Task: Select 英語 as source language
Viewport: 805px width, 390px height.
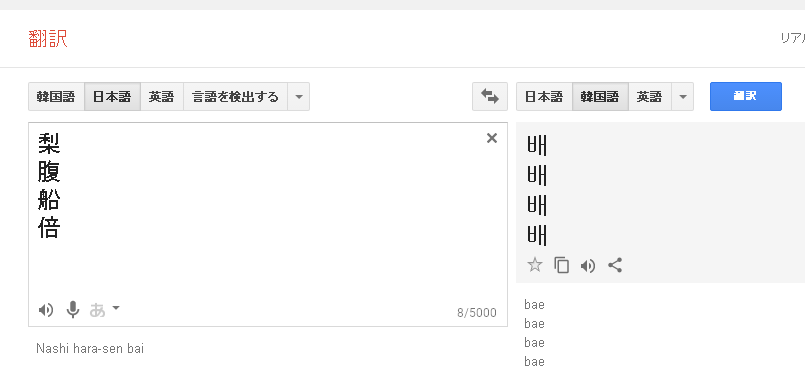Action: [x=162, y=96]
